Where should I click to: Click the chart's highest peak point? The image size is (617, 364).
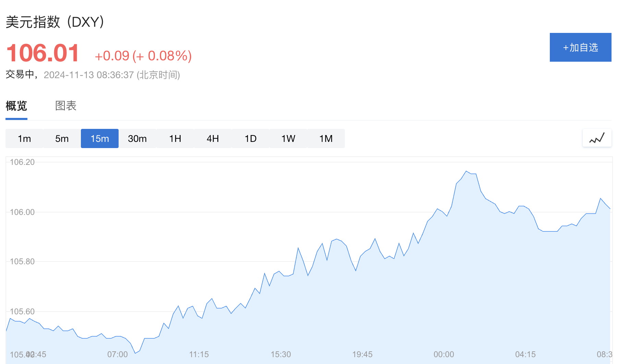point(466,171)
